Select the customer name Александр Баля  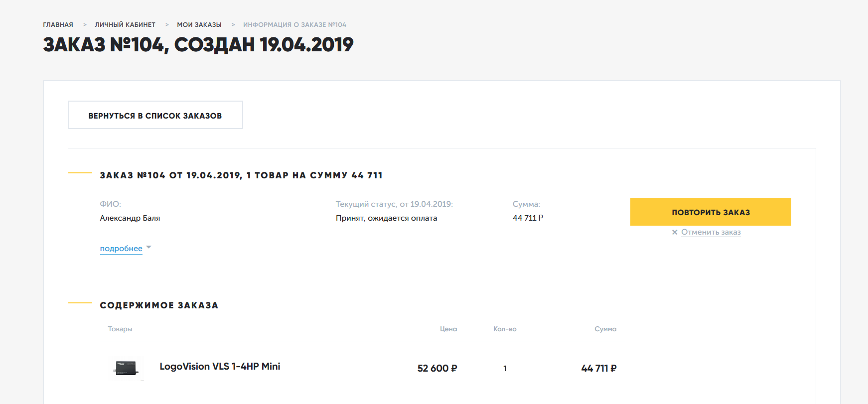coord(130,218)
